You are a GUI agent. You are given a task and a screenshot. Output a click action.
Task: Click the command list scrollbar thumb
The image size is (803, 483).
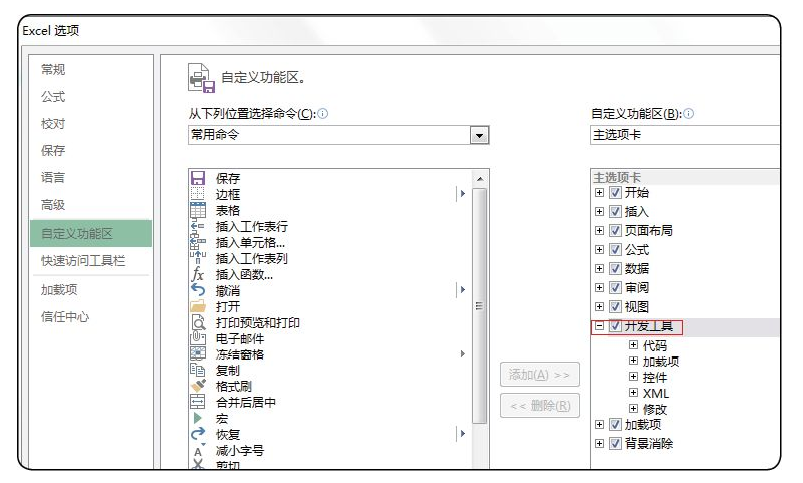[479, 306]
